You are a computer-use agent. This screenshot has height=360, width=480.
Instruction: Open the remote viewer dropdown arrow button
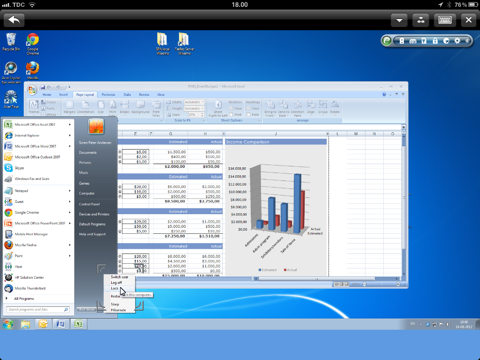[399, 20]
